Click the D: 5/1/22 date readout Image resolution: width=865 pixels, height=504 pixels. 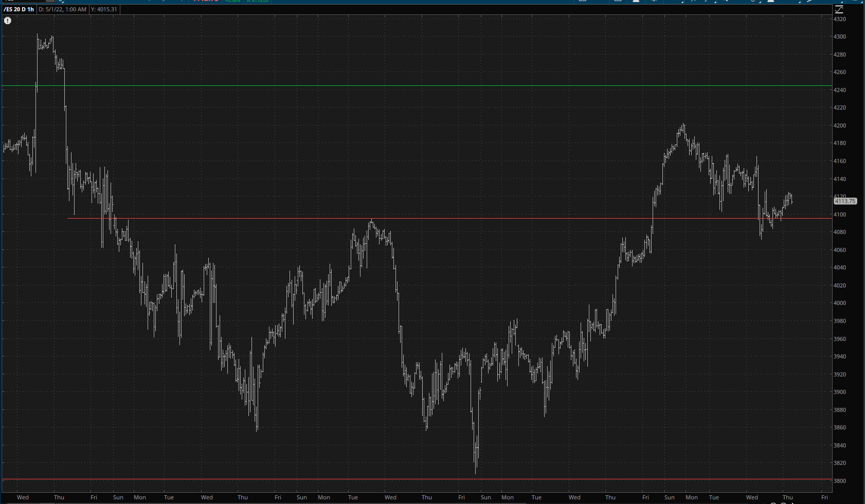[x=62, y=9]
